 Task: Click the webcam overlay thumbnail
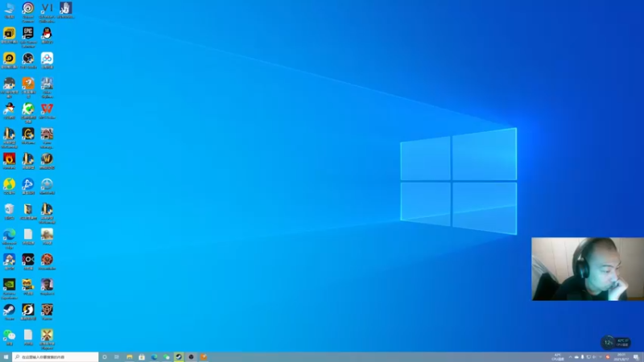tap(588, 269)
